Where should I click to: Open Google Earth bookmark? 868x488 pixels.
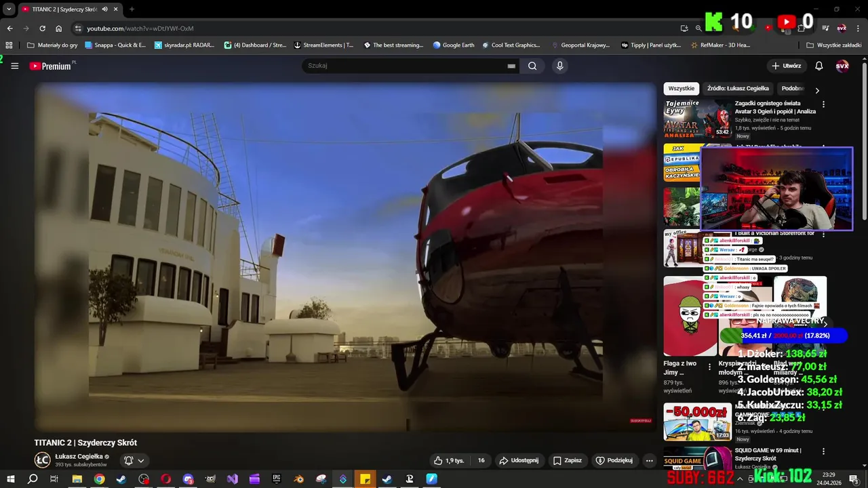454,45
